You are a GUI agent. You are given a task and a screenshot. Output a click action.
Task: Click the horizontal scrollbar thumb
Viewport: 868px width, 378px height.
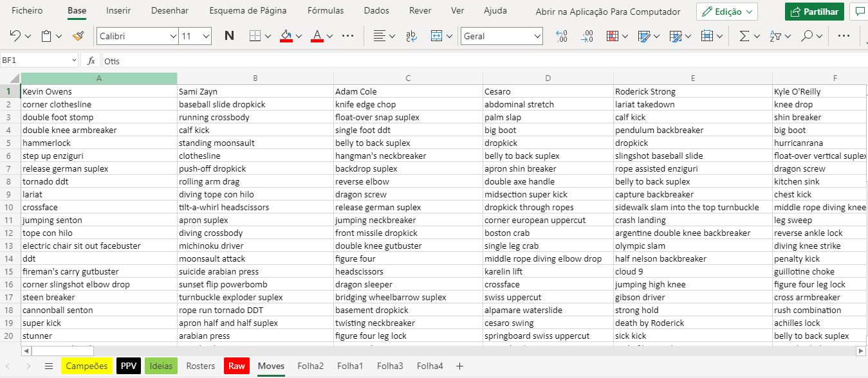(63, 351)
